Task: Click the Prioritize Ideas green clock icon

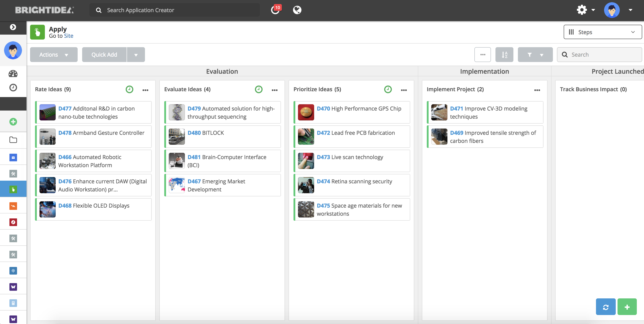Action: point(388,89)
